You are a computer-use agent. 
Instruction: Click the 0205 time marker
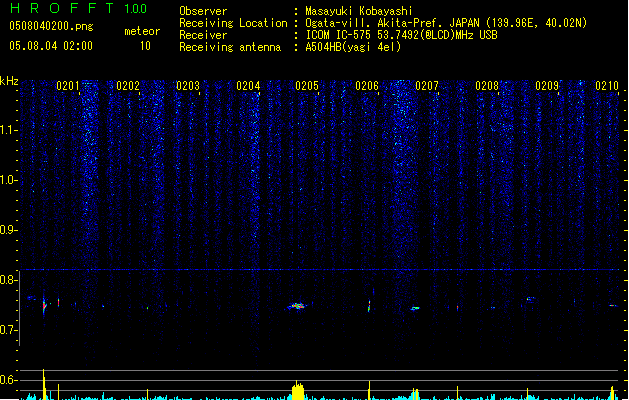(x=307, y=85)
